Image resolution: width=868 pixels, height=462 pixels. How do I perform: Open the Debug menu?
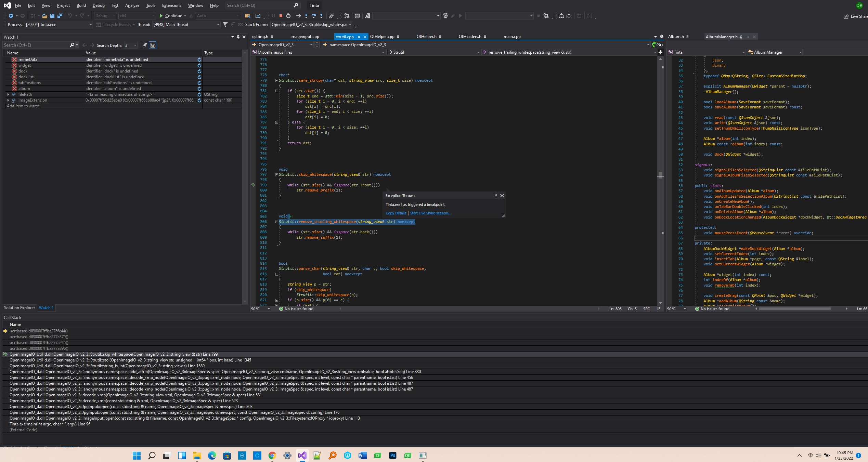click(99, 5)
